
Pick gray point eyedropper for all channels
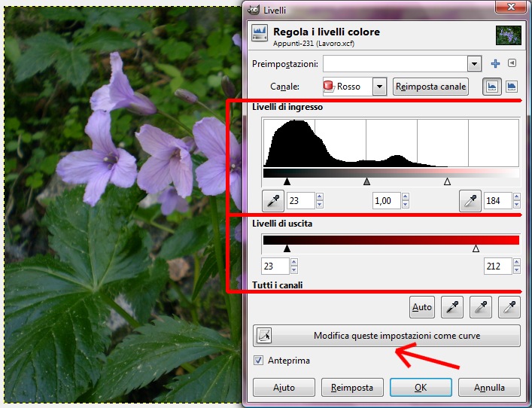point(482,306)
